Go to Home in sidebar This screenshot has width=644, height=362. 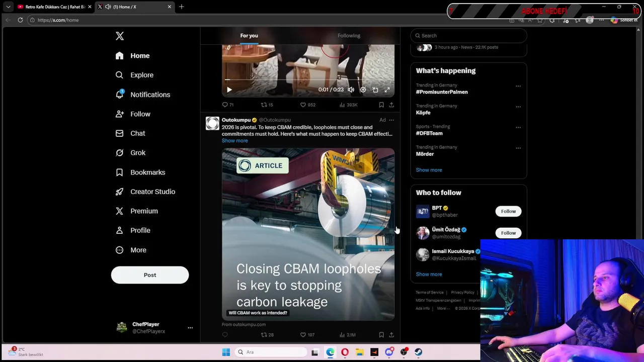pyautogui.click(x=133, y=56)
